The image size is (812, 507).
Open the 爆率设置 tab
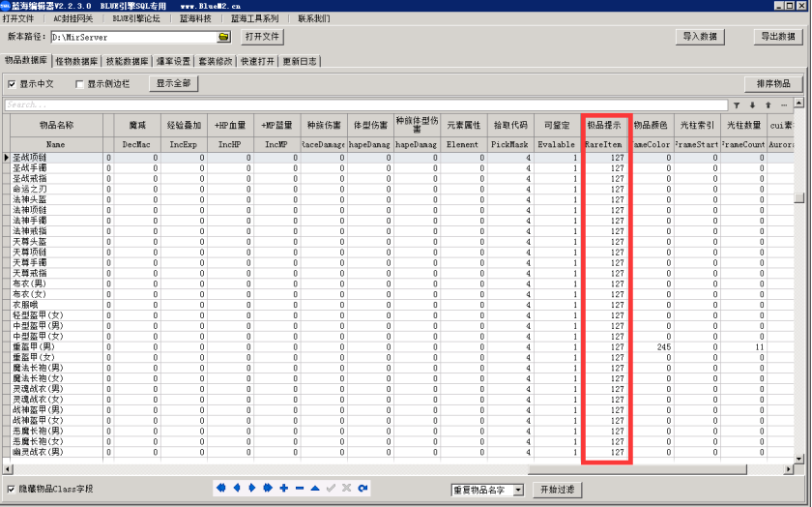173,61
